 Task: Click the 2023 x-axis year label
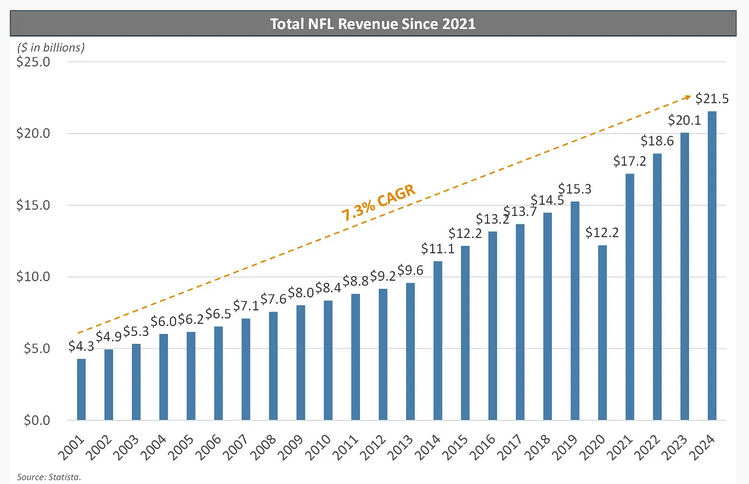(675, 447)
